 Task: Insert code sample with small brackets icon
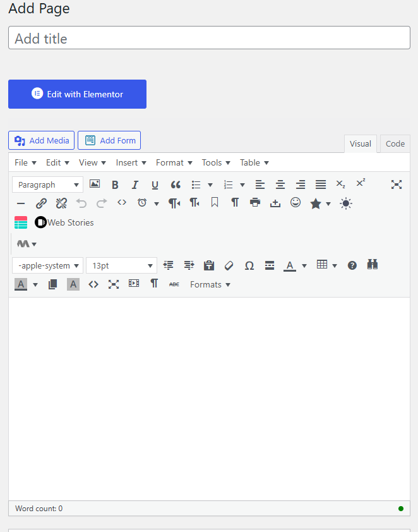click(x=122, y=203)
